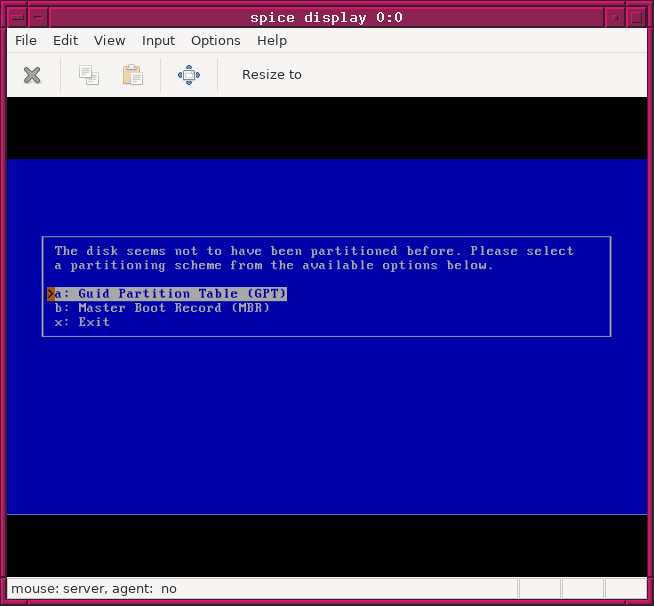Viewport: 654px width, 606px height.
Task: Select the x: Exit option
Action: click(82, 322)
